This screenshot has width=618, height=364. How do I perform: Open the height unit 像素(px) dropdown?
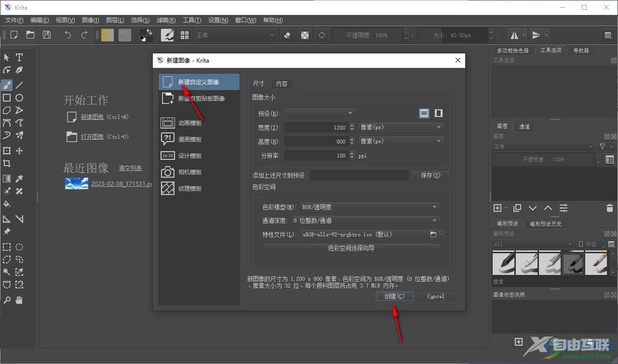(401, 141)
